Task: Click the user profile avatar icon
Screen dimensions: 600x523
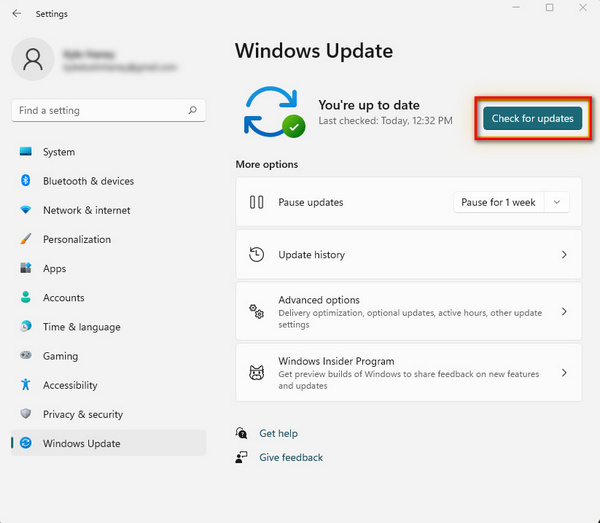Action: (x=33, y=59)
